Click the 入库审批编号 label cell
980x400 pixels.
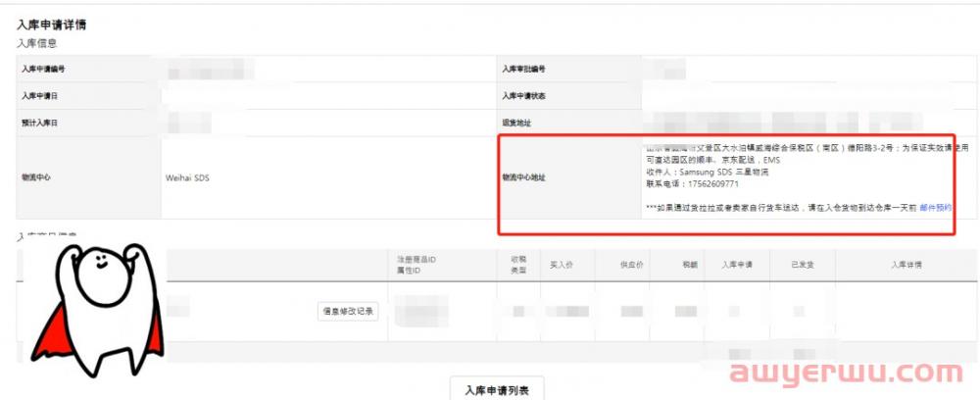point(568,69)
